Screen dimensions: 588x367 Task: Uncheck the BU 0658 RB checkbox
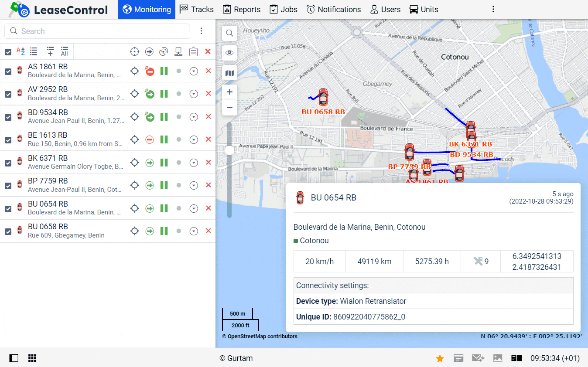click(x=8, y=231)
